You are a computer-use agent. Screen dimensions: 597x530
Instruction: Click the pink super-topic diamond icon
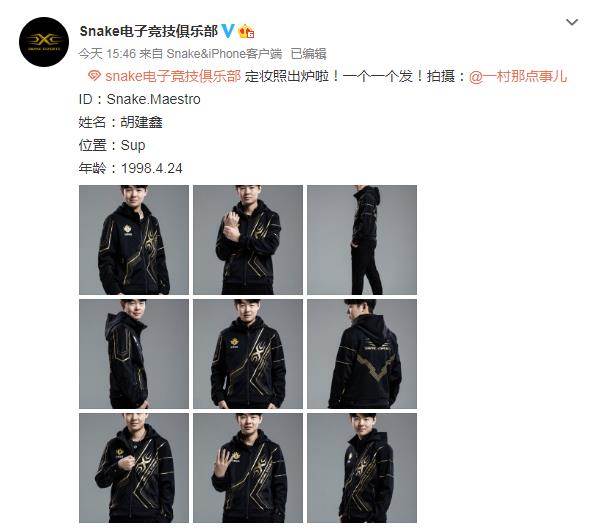tap(94, 76)
